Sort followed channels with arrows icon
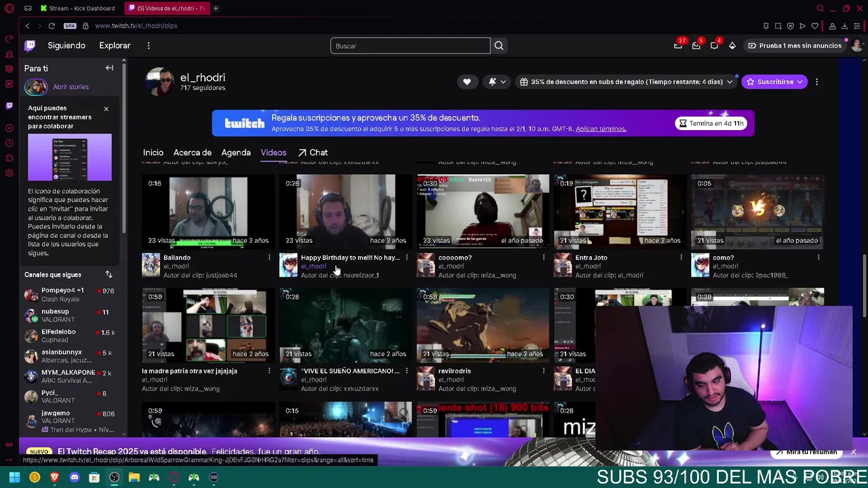 pyautogui.click(x=108, y=274)
